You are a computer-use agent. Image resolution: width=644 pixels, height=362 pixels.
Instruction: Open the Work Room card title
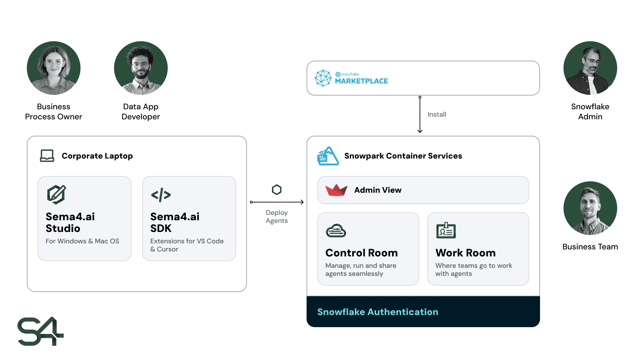pyautogui.click(x=466, y=253)
